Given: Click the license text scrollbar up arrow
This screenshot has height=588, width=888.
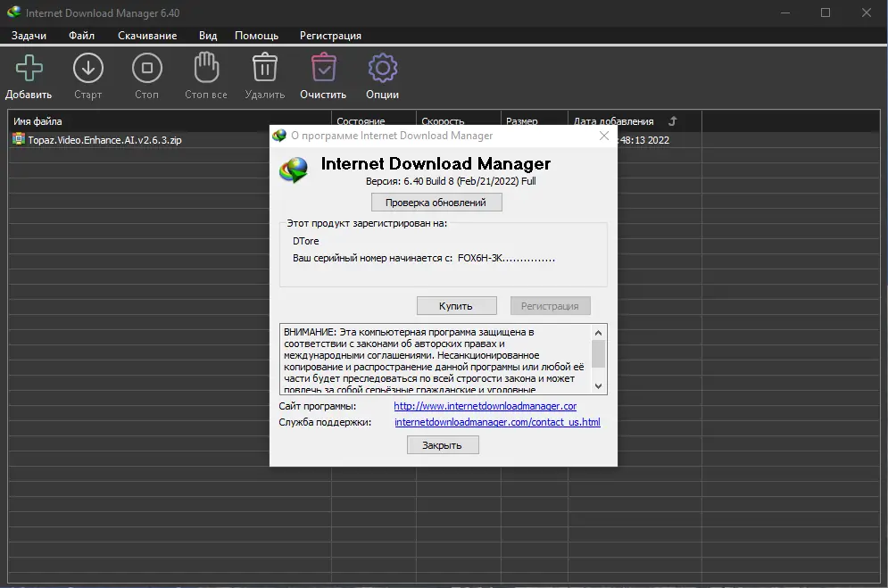Looking at the screenshot, I should coord(598,332).
